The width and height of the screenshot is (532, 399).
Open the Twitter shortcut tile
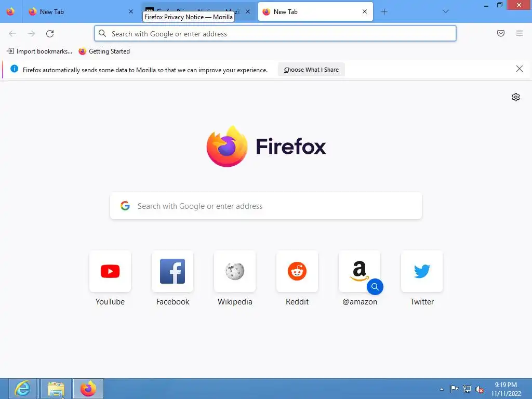pyautogui.click(x=422, y=271)
